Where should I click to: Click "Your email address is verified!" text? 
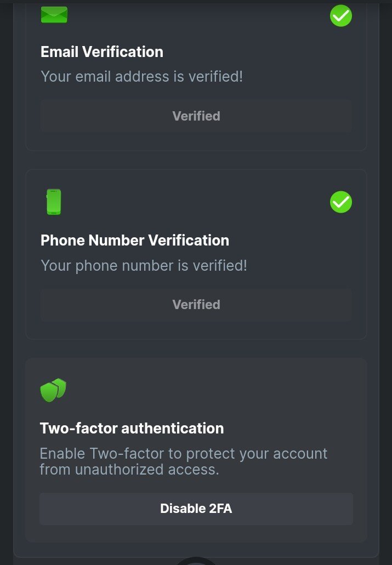pyautogui.click(x=141, y=77)
